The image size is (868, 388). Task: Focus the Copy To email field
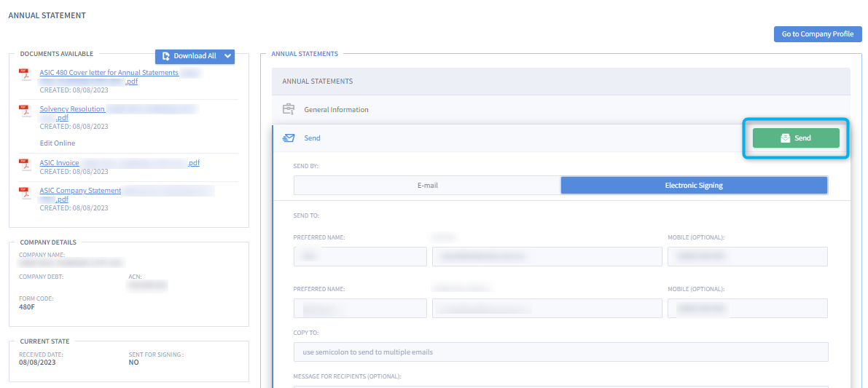click(x=560, y=352)
